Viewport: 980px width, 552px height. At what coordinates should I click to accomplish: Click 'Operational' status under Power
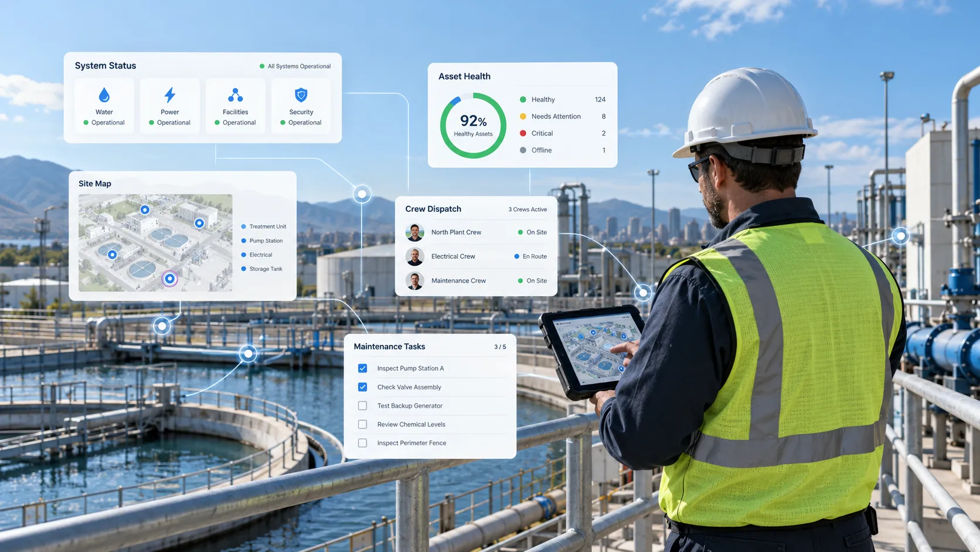[173, 123]
